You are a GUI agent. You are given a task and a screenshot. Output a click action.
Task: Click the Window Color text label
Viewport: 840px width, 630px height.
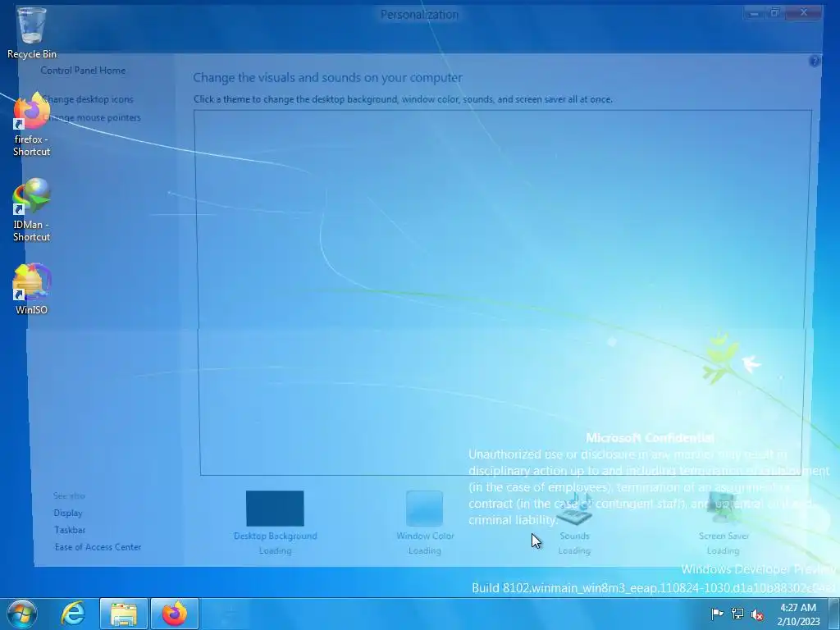coord(426,536)
